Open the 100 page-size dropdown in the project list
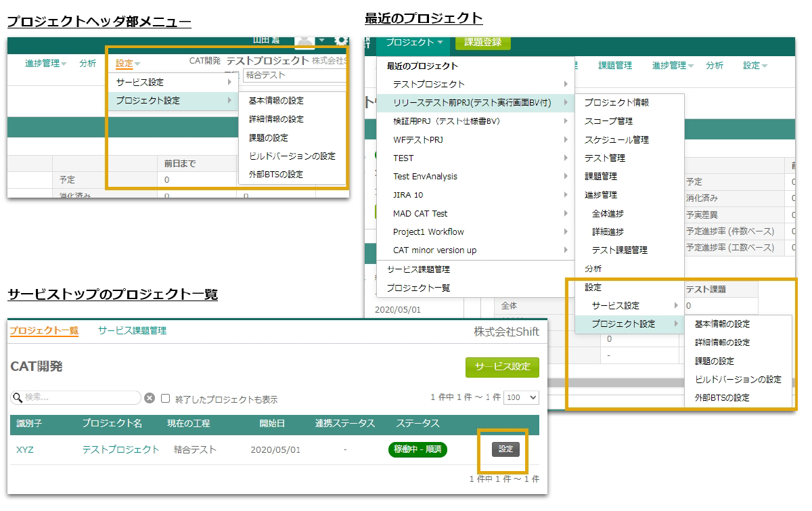This screenshot has height=511, width=812. (x=522, y=397)
